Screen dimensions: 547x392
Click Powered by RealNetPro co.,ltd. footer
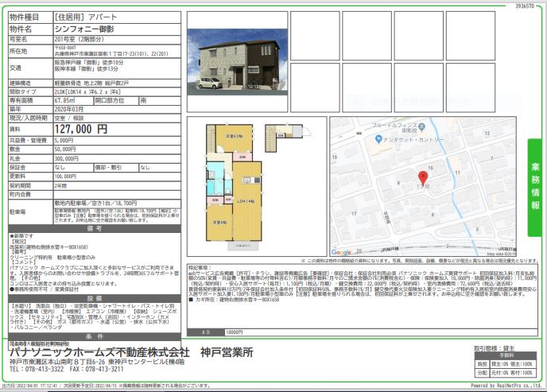(x=506, y=386)
